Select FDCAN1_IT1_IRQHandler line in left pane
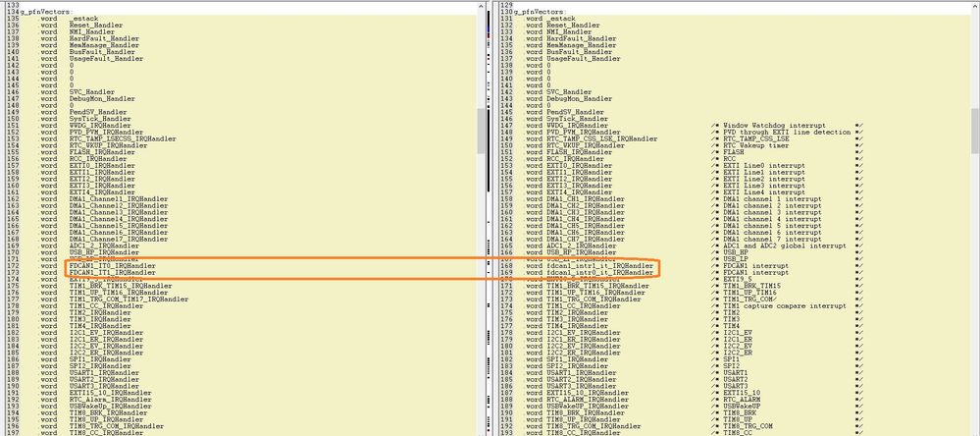The width and height of the screenshot is (980, 436). pos(113,273)
